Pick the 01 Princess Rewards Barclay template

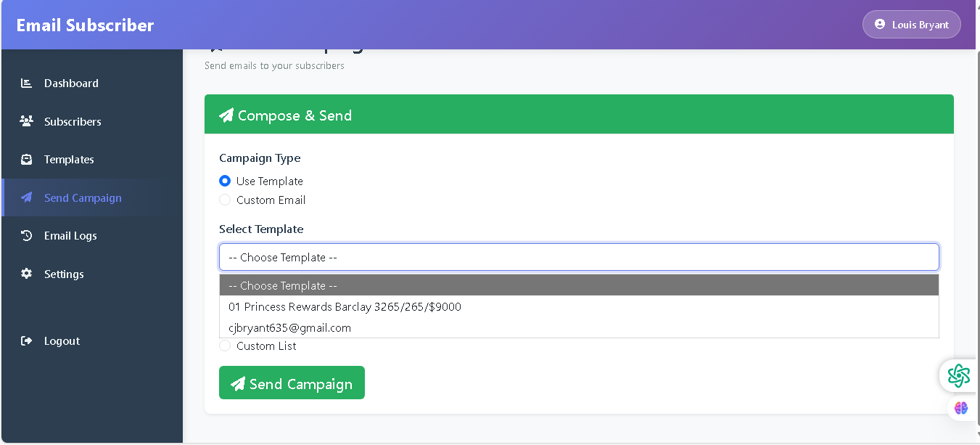[x=345, y=307]
